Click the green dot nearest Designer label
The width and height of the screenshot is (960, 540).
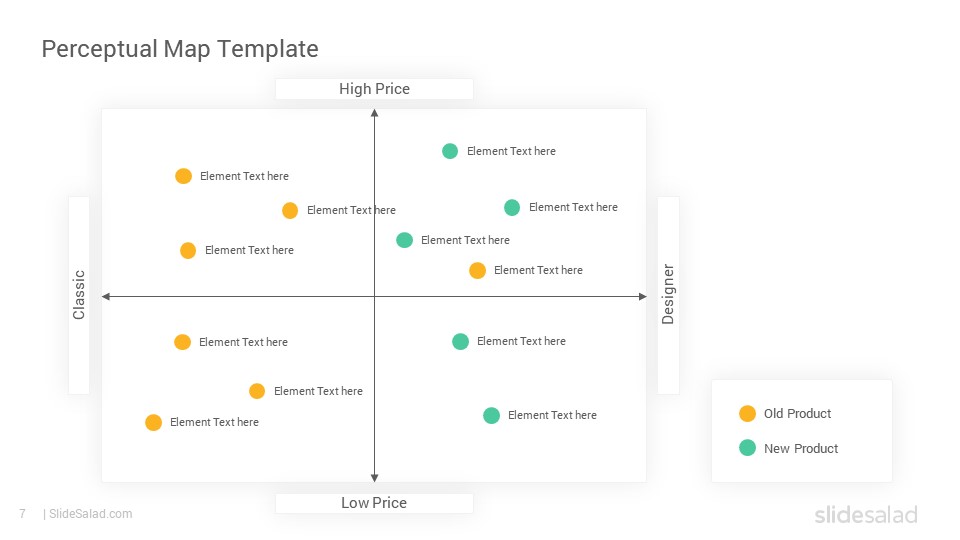tap(512, 208)
